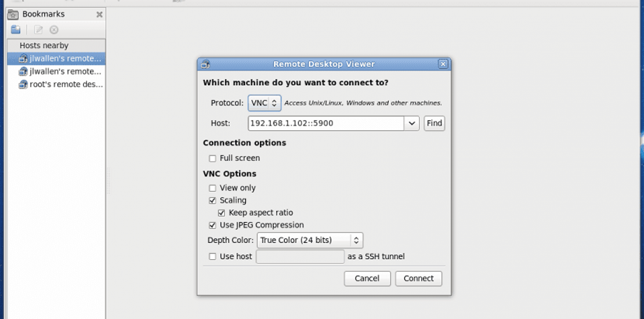The image size is (644, 319).
Task: Click the Bookmarks panel header icon
Action: point(13,14)
